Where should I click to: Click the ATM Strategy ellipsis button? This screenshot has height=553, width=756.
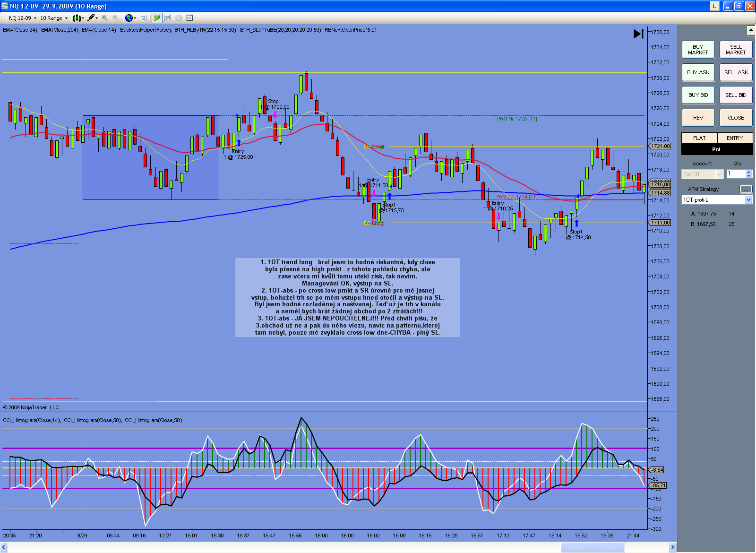[746, 189]
